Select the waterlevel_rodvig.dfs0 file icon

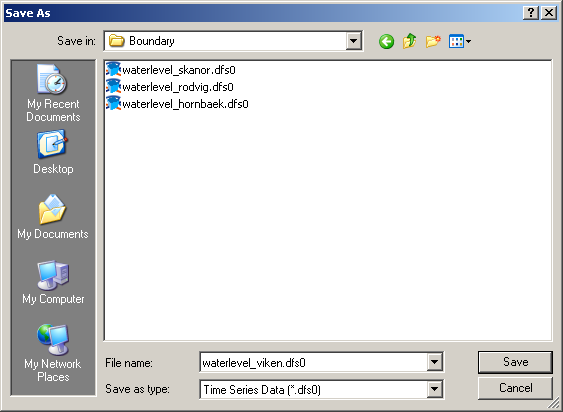[113, 87]
